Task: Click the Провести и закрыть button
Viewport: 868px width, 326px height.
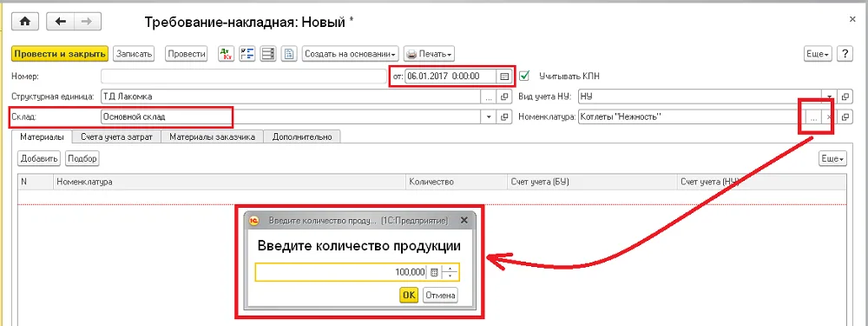Action: click(60, 54)
